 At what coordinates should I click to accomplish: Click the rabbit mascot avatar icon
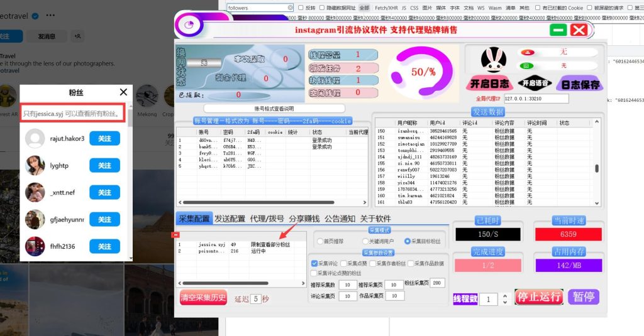[494, 60]
